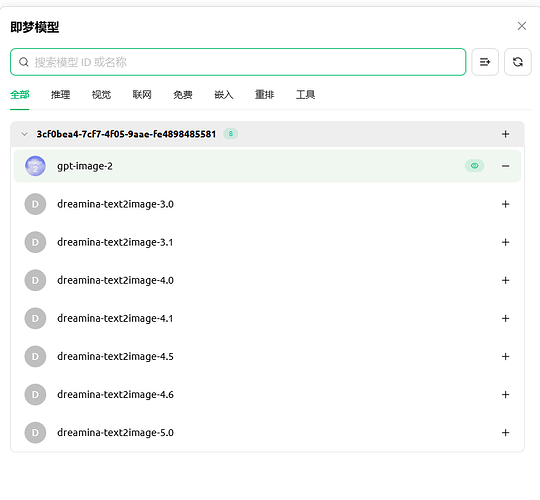Collapse the 3cf0bea4 model group chevron
Screen dimensions: 540x500
pos(24,134)
